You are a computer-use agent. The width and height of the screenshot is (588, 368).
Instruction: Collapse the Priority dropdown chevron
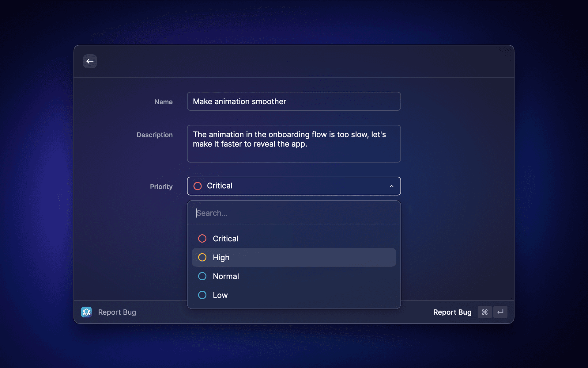tap(391, 186)
